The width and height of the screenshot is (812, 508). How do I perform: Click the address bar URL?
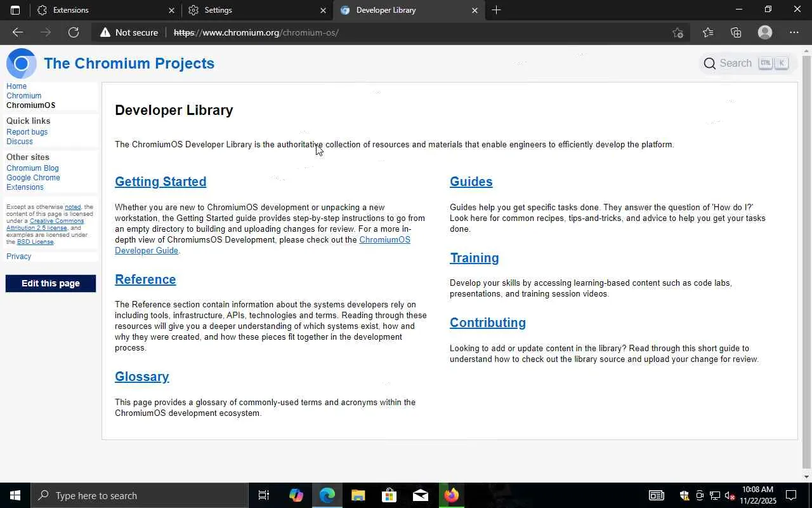pyautogui.click(x=256, y=32)
